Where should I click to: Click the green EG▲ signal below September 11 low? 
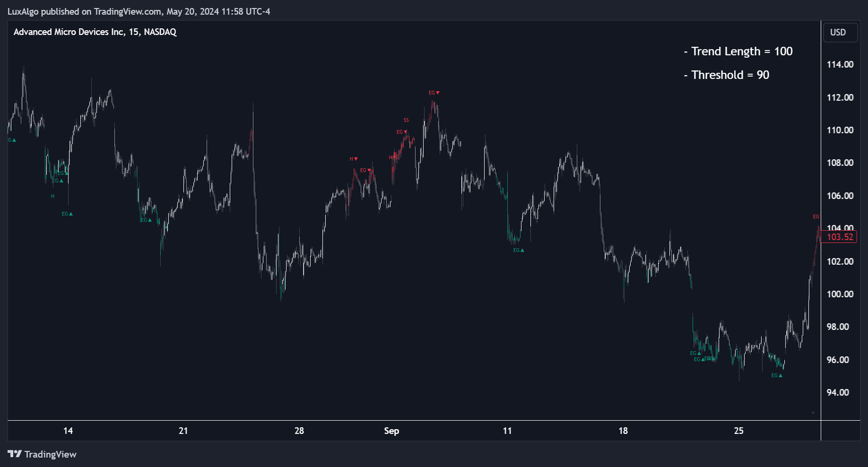tap(519, 250)
